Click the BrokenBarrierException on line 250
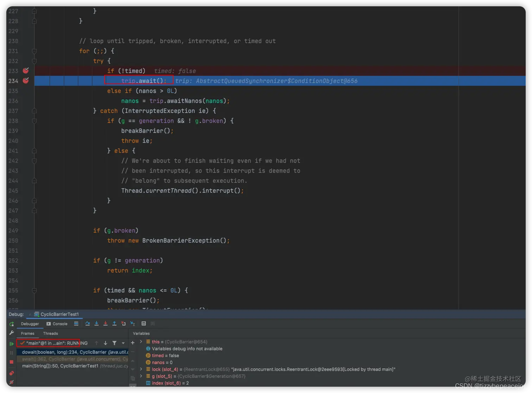This screenshot has width=532, height=393. click(x=181, y=241)
